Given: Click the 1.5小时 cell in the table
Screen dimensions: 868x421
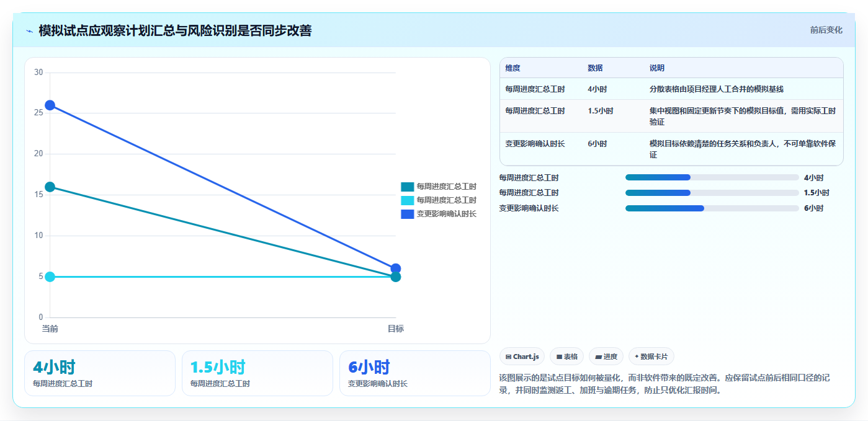Looking at the screenshot, I should (600, 110).
